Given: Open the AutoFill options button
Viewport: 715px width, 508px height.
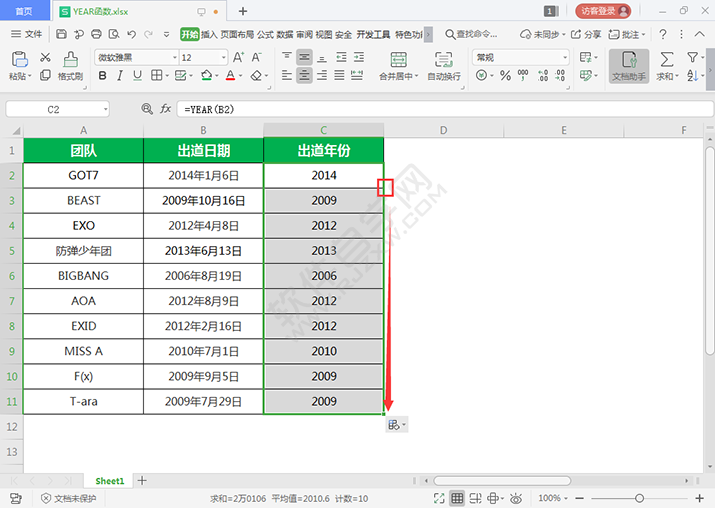Looking at the screenshot, I should click(396, 425).
